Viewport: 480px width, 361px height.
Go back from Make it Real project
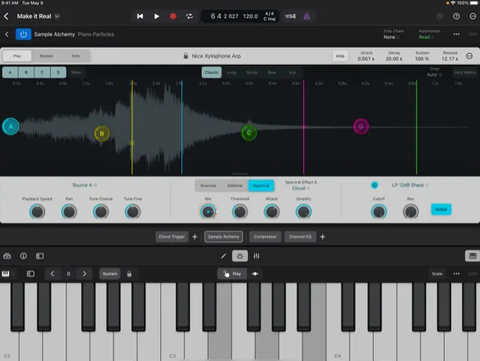[6, 16]
